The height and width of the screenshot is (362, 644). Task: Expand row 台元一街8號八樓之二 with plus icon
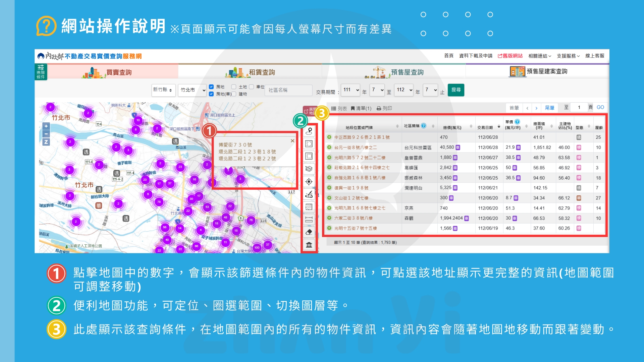click(x=329, y=147)
